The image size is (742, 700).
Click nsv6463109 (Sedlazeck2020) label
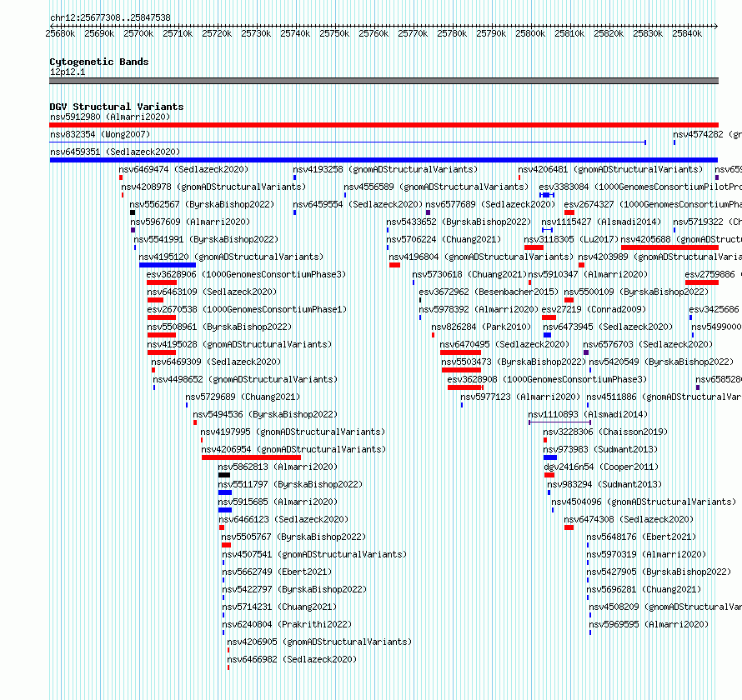tap(212, 292)
